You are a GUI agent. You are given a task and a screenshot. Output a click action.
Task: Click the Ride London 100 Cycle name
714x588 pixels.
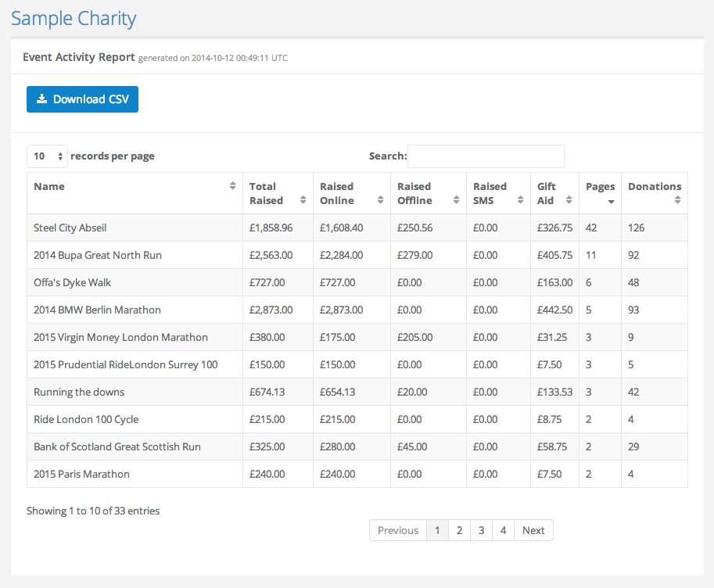[x=86, y=419]
